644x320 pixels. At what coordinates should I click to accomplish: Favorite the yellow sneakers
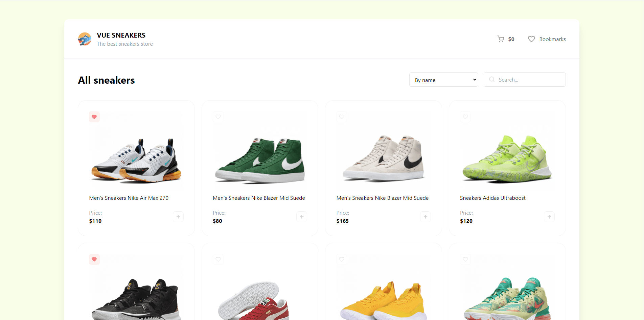click(342, 259)
